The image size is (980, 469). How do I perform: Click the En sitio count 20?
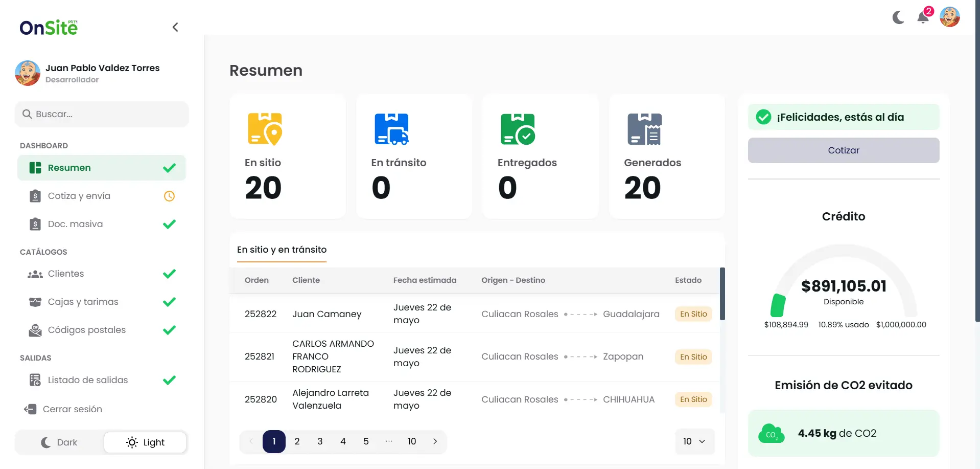263,188
